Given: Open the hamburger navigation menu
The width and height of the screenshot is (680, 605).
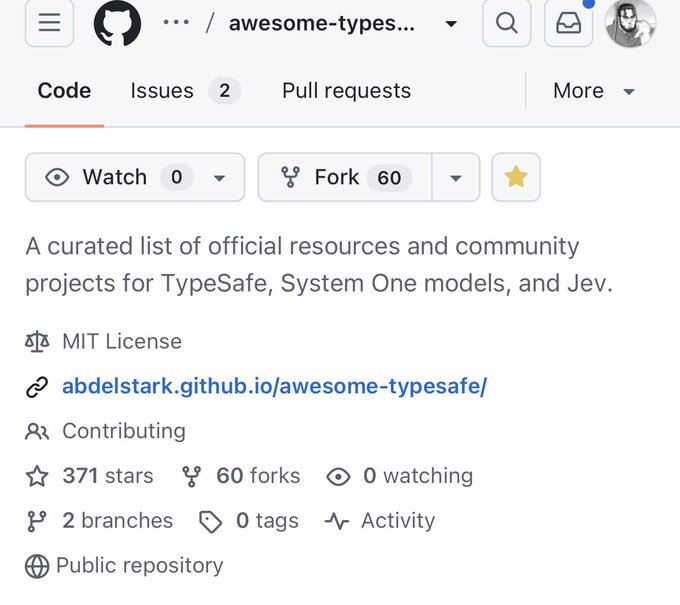Looking at the screenshot, I should coord(49,23).
